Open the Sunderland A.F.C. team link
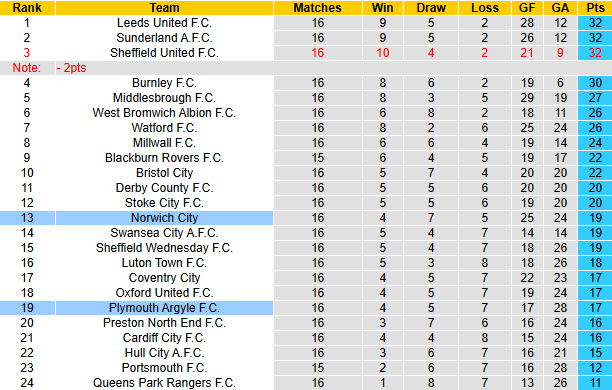 point(164,38)
